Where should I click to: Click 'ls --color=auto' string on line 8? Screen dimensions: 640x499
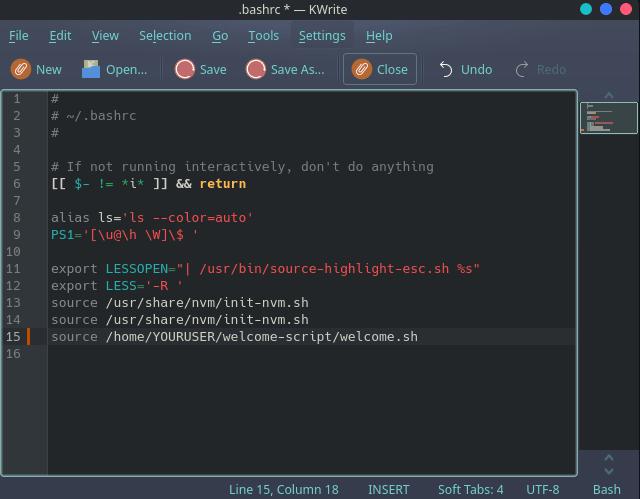[187, 217]
